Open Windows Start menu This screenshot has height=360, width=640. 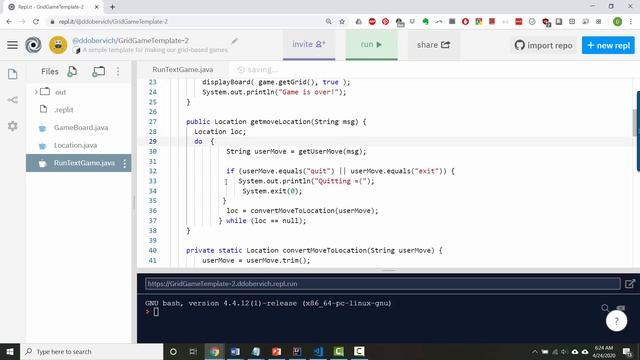[10, 351]
